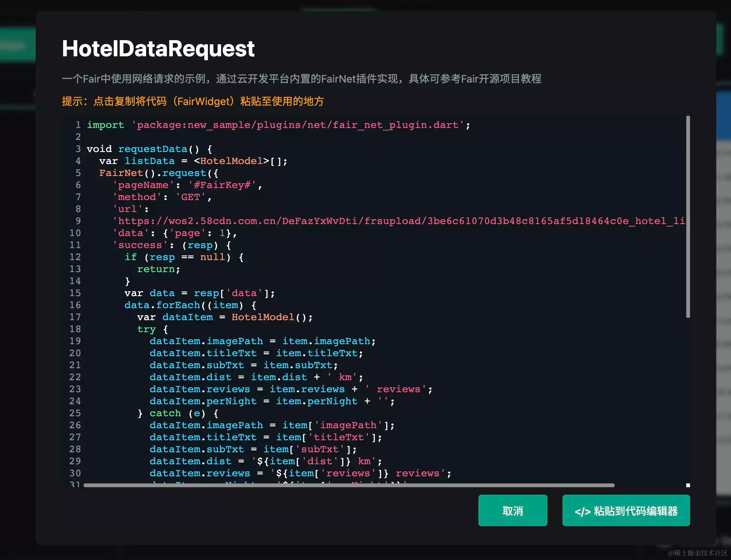The image size is (731, 560).
Task: Click the 取消 cancel button
Action: [x=513, y=510]
